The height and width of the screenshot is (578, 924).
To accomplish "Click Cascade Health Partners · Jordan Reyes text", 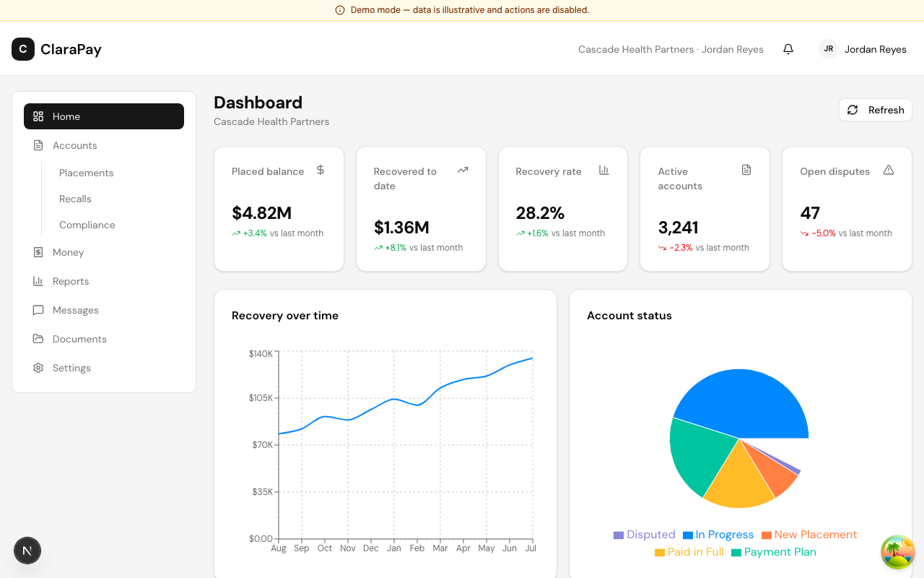I will coord(671,49).
